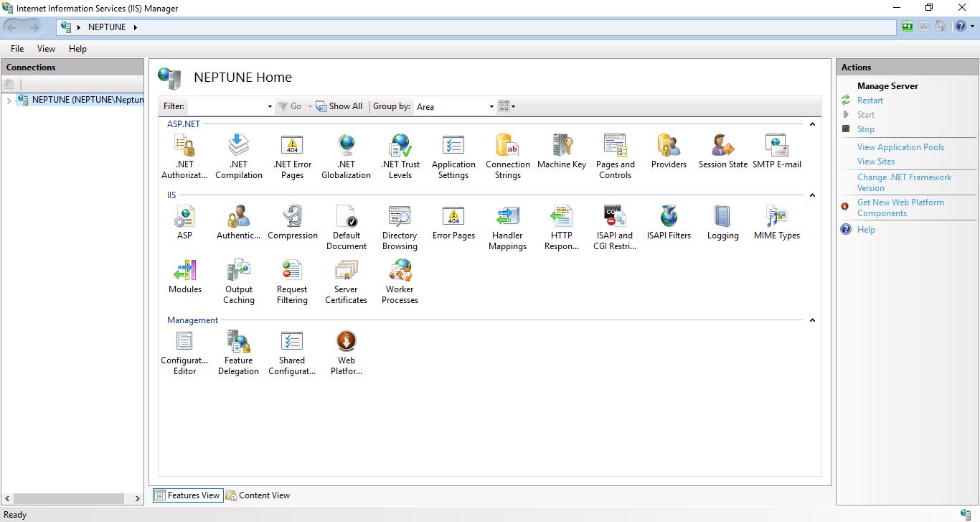Click the Help link in Actions pane
The width and height of the screenshot is (980, 522).
[x=866, y=230]
